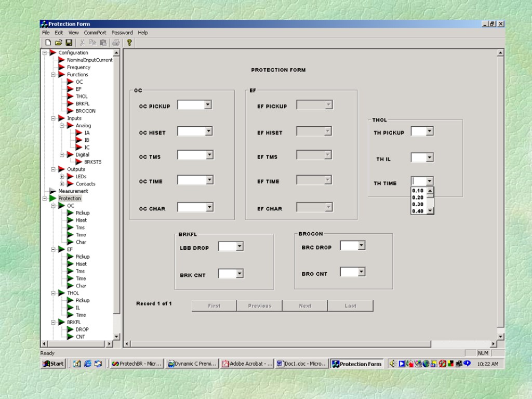The height and width of the screenshot is (399, 532).
Task: Expand the LEDs tree node
Action: tap(62, 177)
